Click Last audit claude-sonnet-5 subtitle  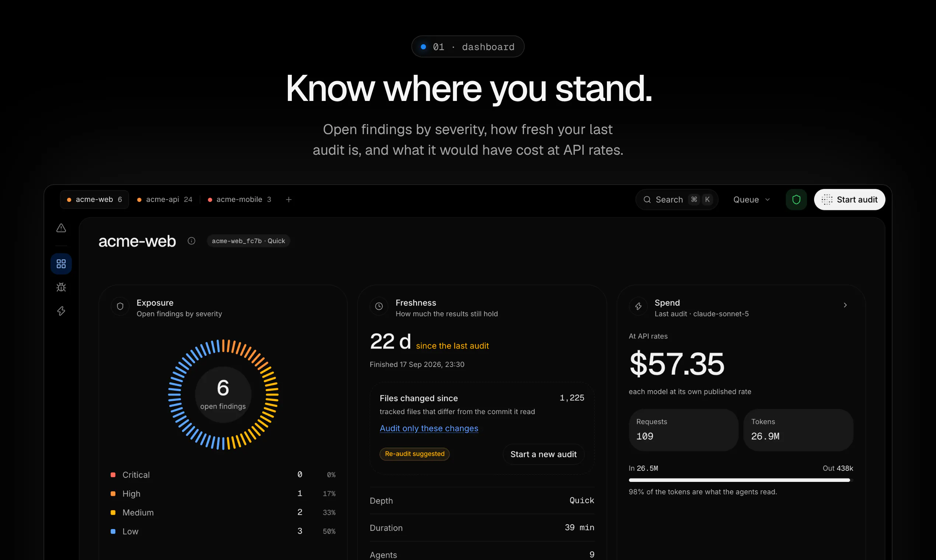coord(701,314)
